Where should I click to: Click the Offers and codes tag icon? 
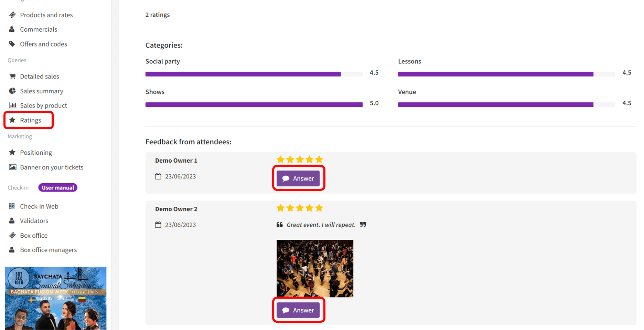[12, 44]
